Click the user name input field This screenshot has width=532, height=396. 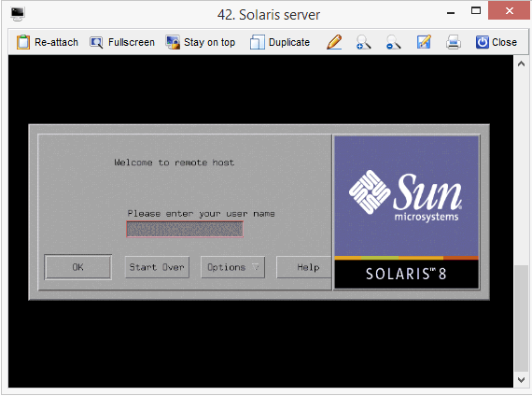click(185, 229)
